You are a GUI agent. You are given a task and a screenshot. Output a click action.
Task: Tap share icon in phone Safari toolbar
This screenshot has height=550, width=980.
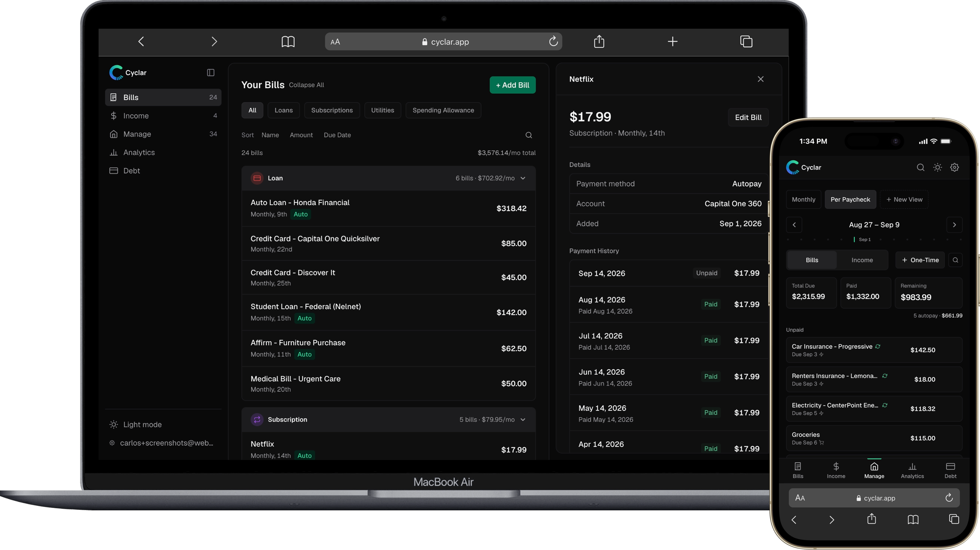(871, 519)
